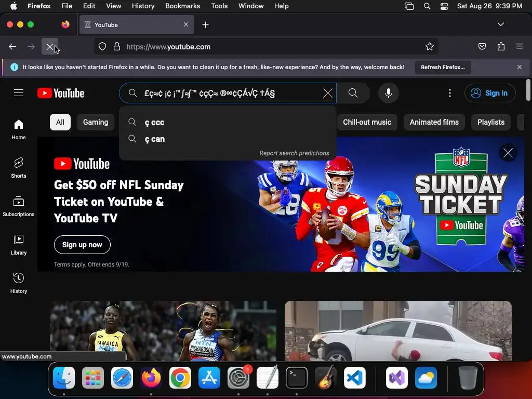Open System Settings from the Dock
Viewport: 532px width, 399px height.
[x=238, y=377]
